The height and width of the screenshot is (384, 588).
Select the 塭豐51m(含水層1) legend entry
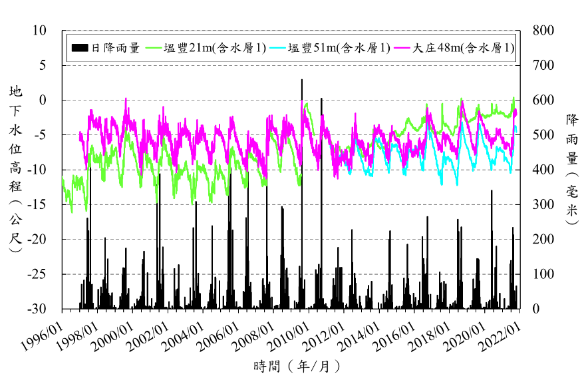[339, 48]
